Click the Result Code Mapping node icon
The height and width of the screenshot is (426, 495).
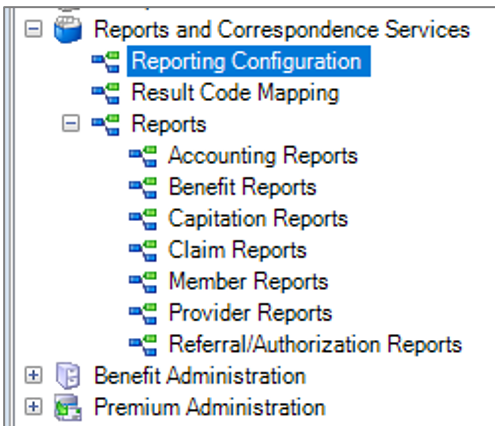click(106, 93)
